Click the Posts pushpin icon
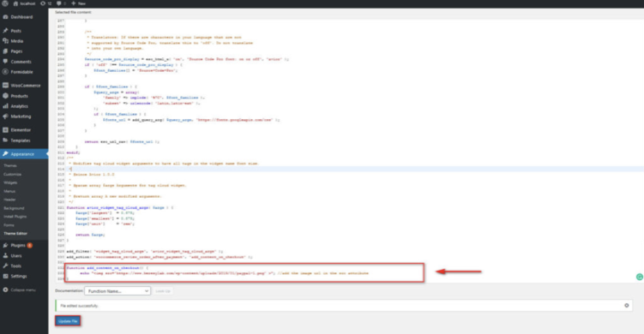The width and height of the screenshot is (644, 334). pyautogui.click(x=5, y=31)
